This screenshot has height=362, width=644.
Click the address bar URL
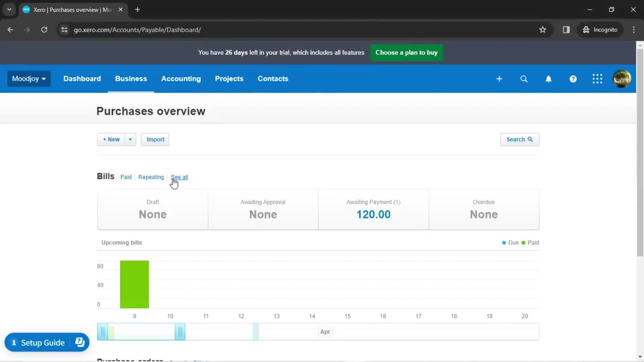pos(137,30)
